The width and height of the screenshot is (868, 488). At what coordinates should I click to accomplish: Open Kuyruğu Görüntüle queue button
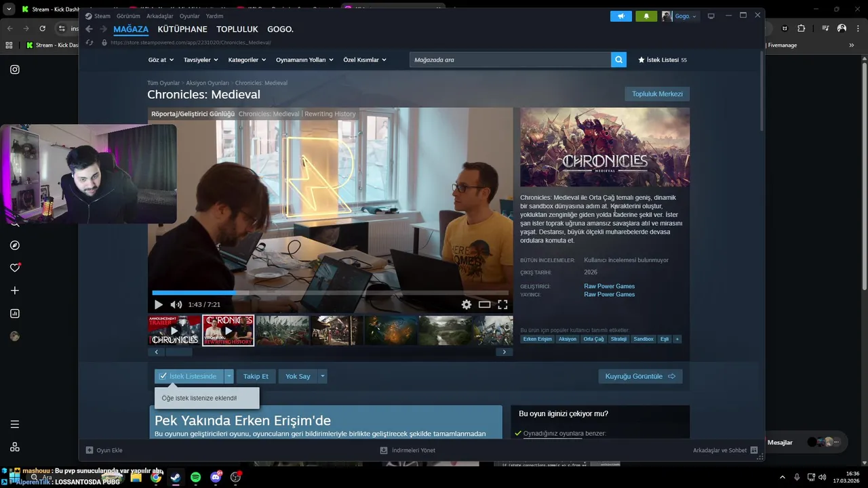tap(640, 376)
